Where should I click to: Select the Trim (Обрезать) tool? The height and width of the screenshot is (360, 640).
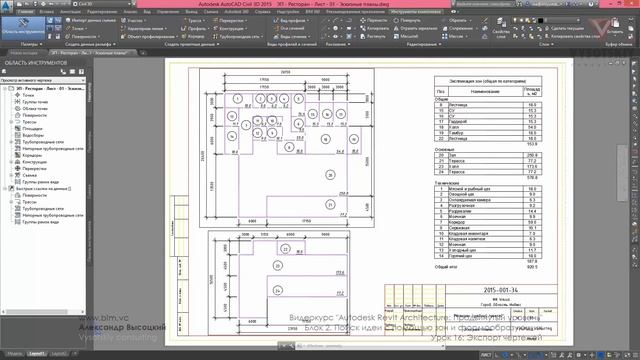pyautogui.click(x=456, y=20)
